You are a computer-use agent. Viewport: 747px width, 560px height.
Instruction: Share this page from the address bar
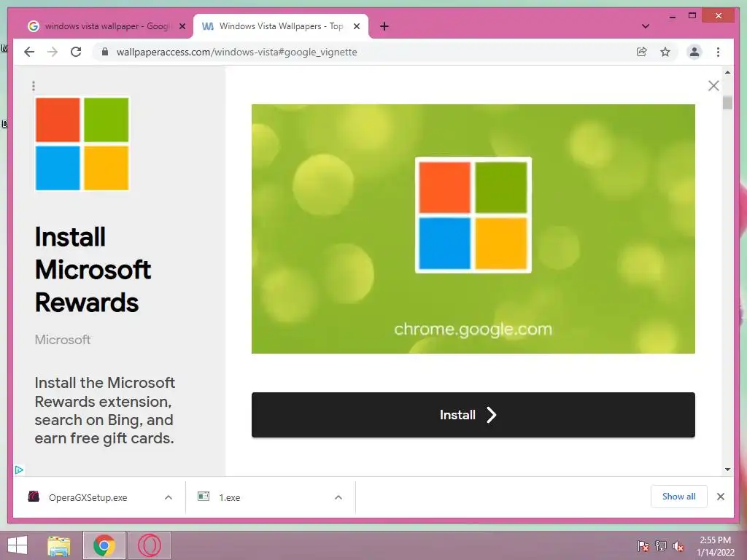click(x=642, y=52)
